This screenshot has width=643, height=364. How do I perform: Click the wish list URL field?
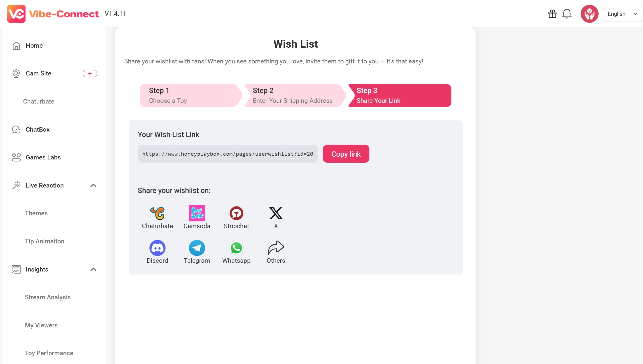(228, 154)
